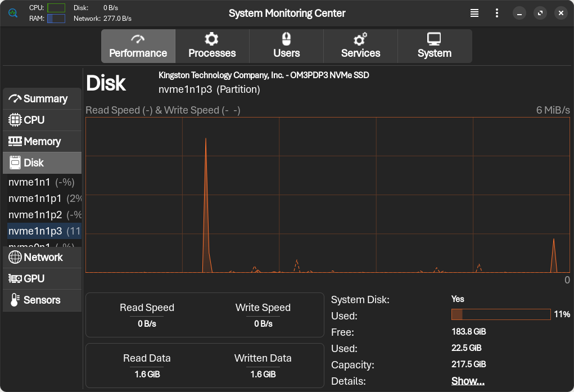Open the Services tab
574x392 pixels.
360,46
